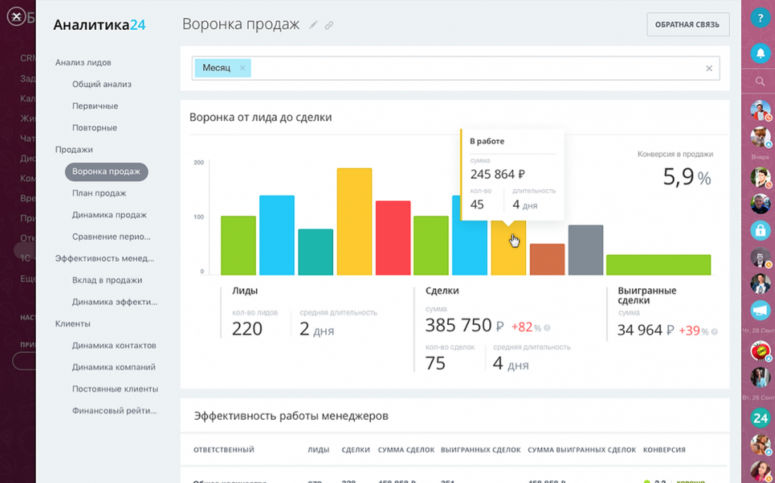Click the first green leads bar
Image resolution: width=775 pixels, height=483 pixels.
238,245
